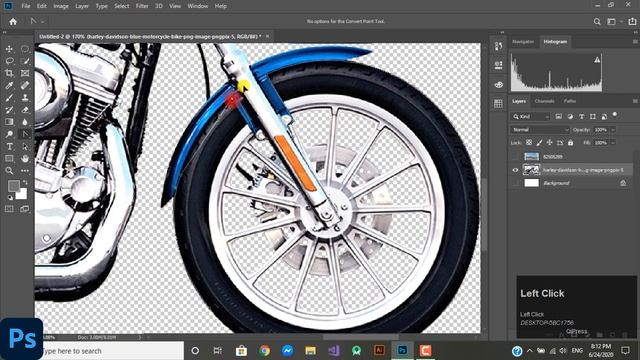Filter for adjustment layers
Viewport: 640px width, 360px height.
coord(570,117)
